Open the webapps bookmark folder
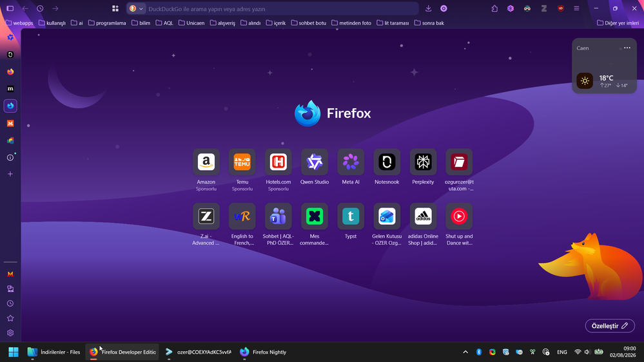 point(19,23)
